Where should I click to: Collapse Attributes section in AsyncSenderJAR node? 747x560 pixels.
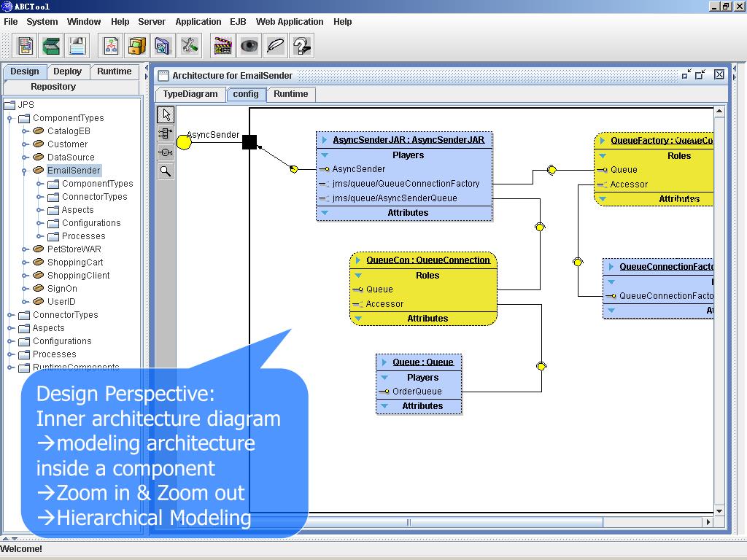(325, 212)
